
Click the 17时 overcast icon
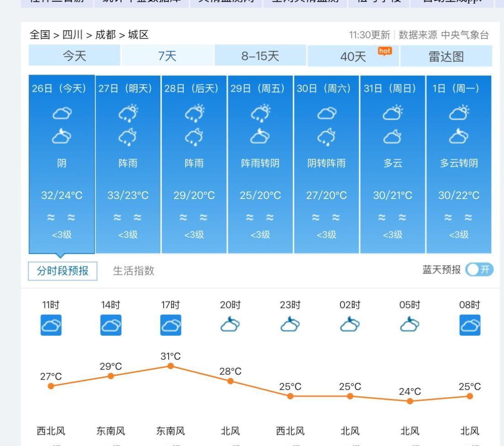pyautogui.click(x=170, y=325)
